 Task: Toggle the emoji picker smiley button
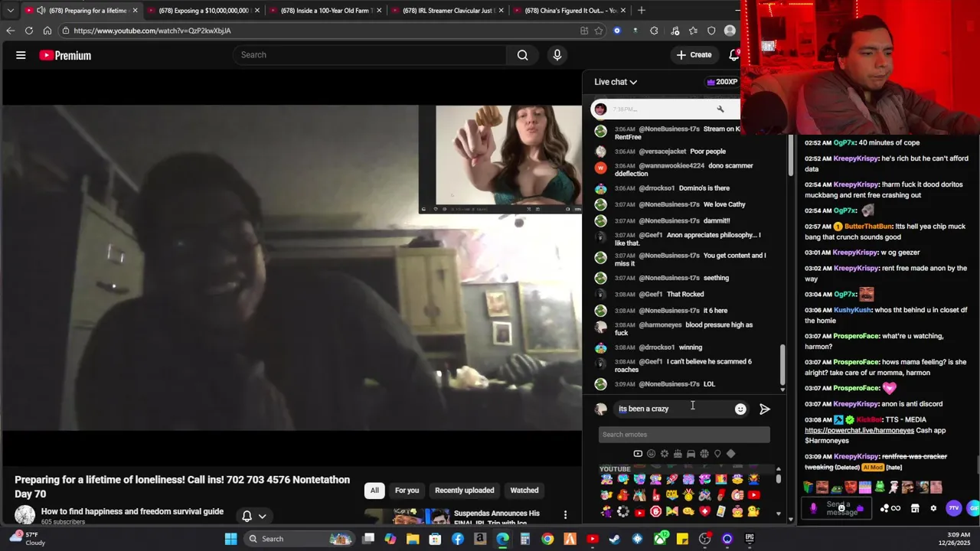[x=740, y=409]
